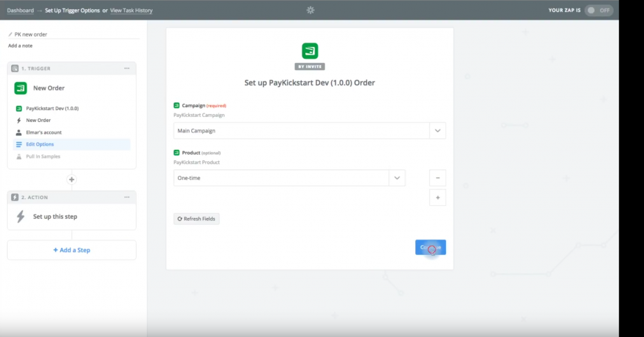Click the lightning bolt icon in Action step
This screenshot has width=644, height=337.
pyautogui.click(x=20, y=216)
